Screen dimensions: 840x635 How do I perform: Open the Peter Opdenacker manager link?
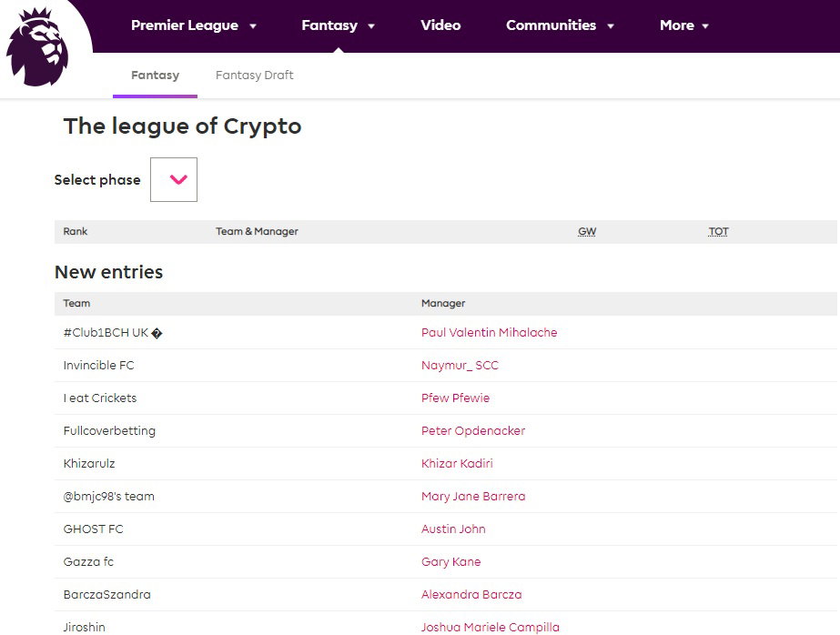click(x=473, y=430)
